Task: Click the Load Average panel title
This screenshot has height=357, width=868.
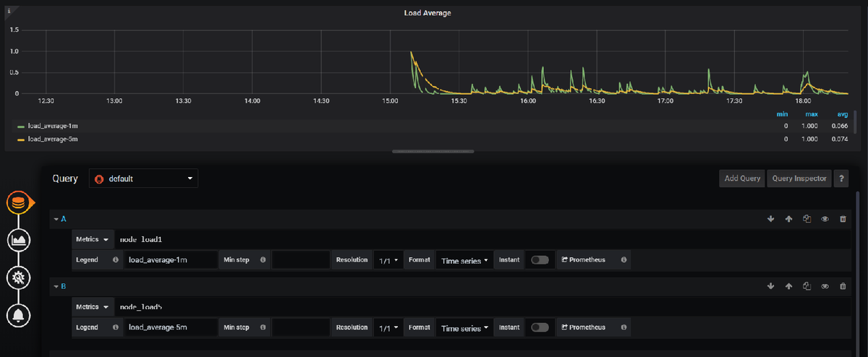Action: [427, 12]
